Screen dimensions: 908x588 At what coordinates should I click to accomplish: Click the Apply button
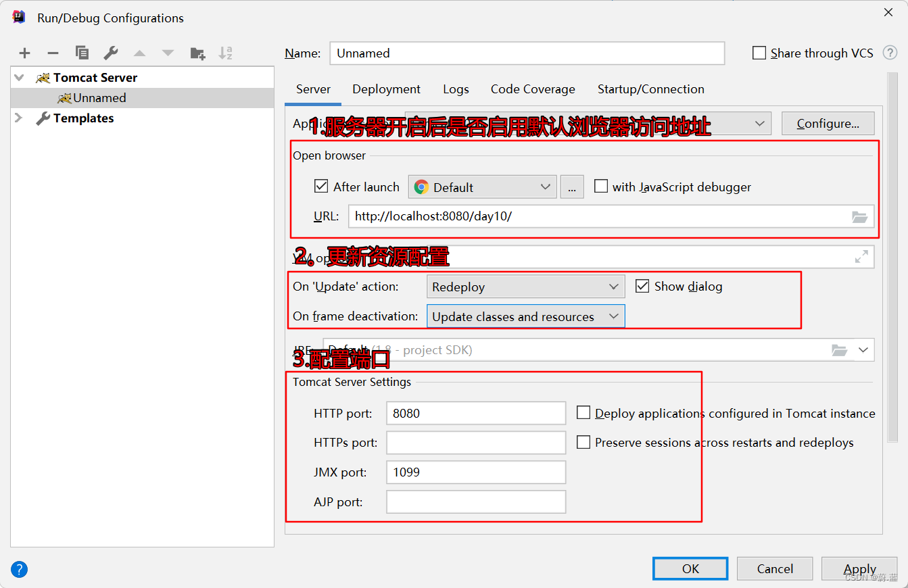pos(859,568)
